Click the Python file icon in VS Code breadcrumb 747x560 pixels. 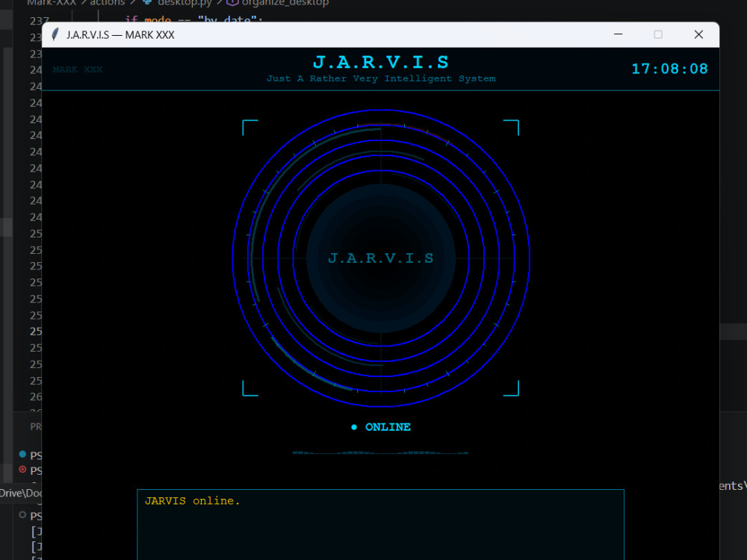[x=147, y=2]
